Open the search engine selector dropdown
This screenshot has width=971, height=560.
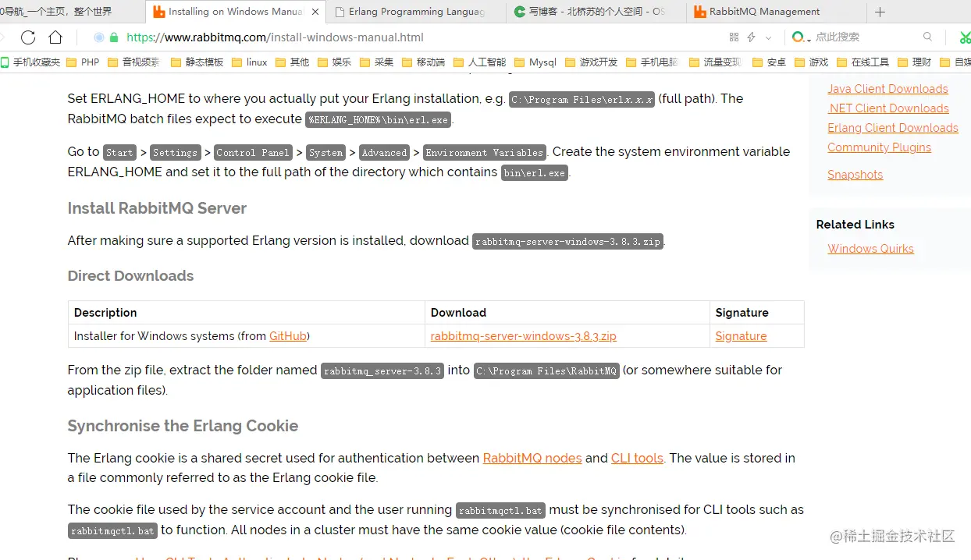point(802,37)
